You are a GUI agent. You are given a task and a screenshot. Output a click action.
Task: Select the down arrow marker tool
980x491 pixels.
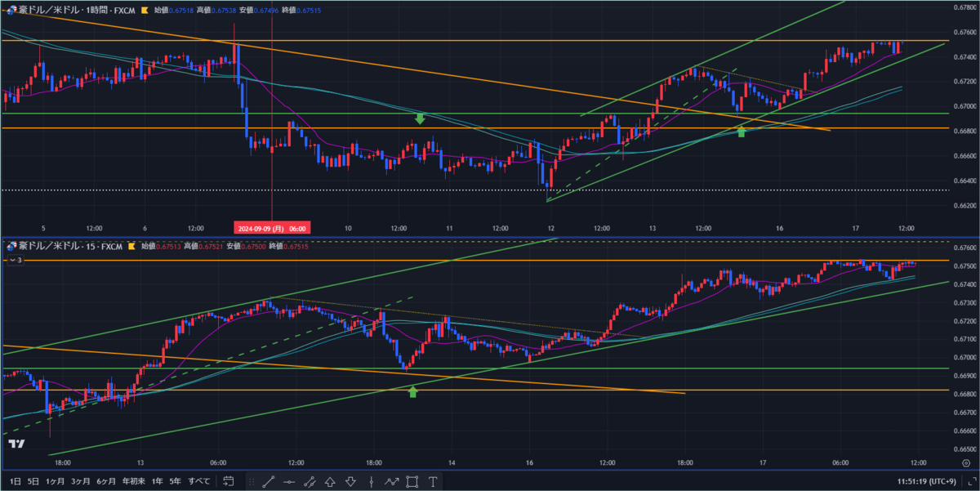click(350, 482)
